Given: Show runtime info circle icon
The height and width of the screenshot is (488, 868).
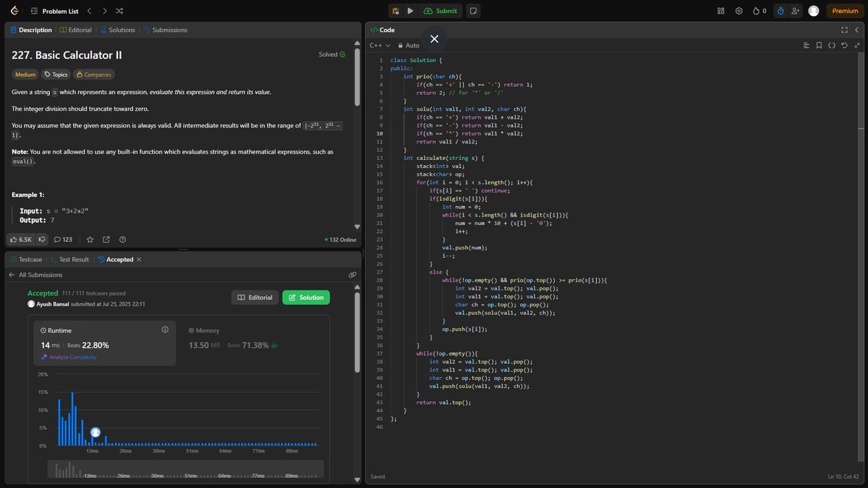Looking at the screenshot, I should pyautogui.click(x=165, y=329).
